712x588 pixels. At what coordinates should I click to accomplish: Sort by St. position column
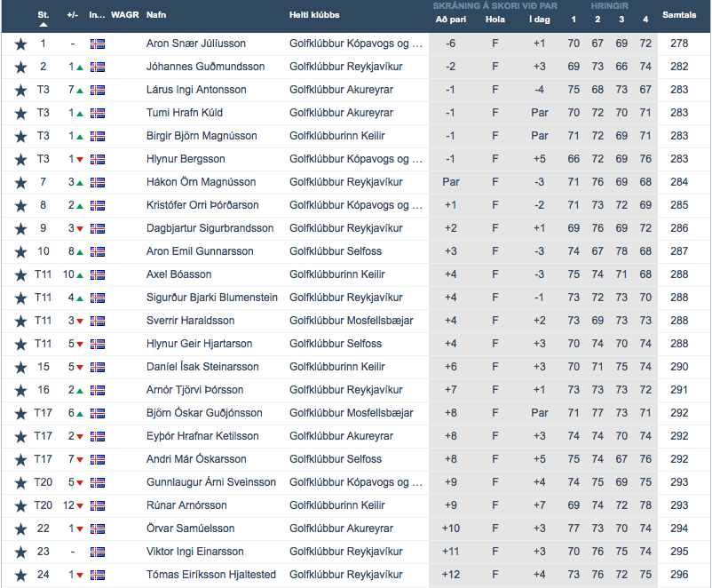[x=44, y=15]
